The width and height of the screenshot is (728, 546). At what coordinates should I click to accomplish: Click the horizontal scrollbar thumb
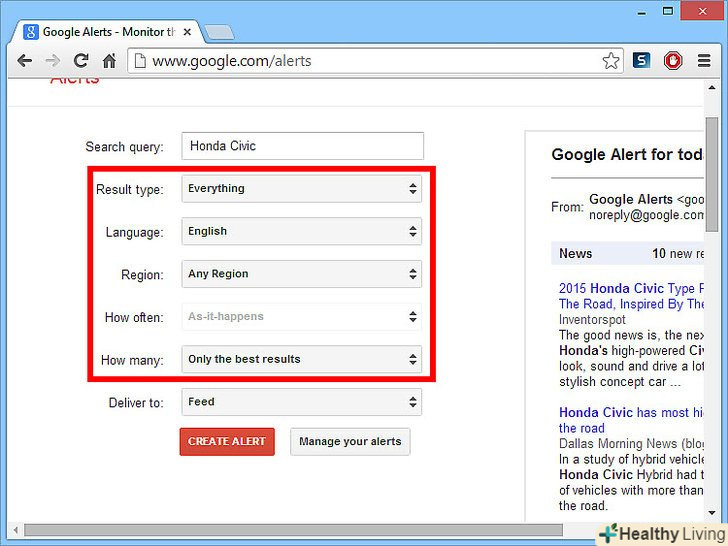click(x=293, y=530)
